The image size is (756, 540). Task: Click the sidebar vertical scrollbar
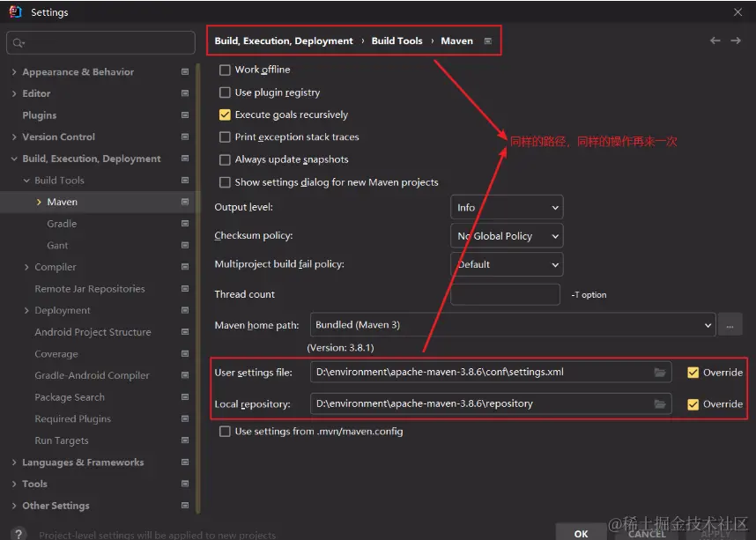[x=197, y=288]
